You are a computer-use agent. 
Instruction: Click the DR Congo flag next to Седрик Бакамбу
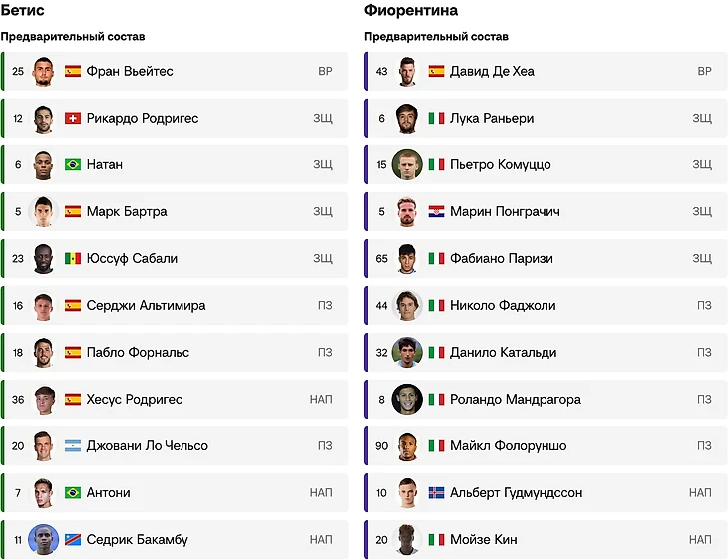click(x=73, y=540)
